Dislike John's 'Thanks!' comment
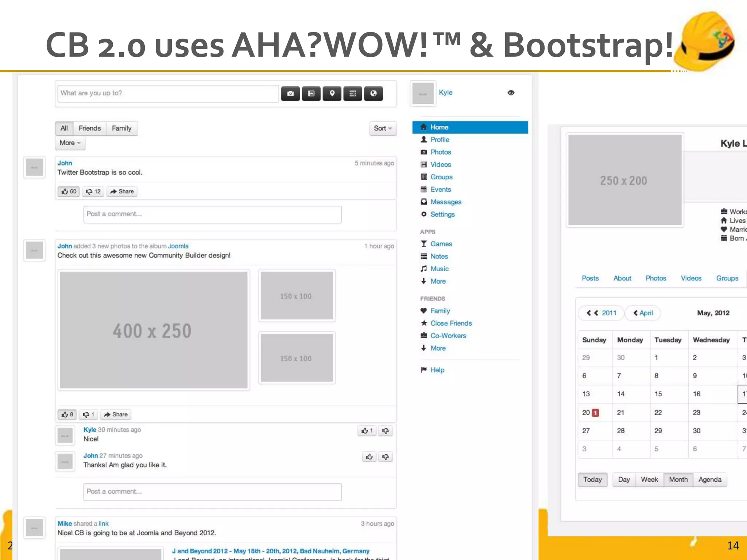The height and width of the screenshot is (560, 747). pos(385,457)
